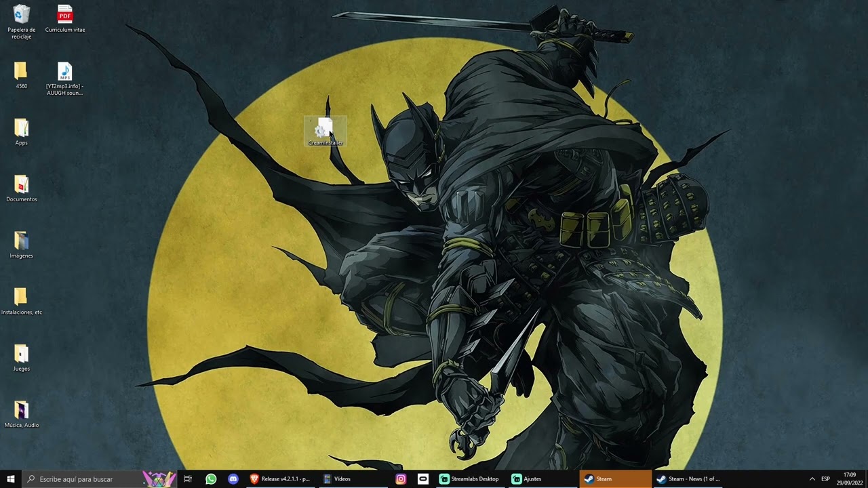Switch to the Streamlabs Desktop taskbar window
The image size is (868, 488).
coord(469,479)
